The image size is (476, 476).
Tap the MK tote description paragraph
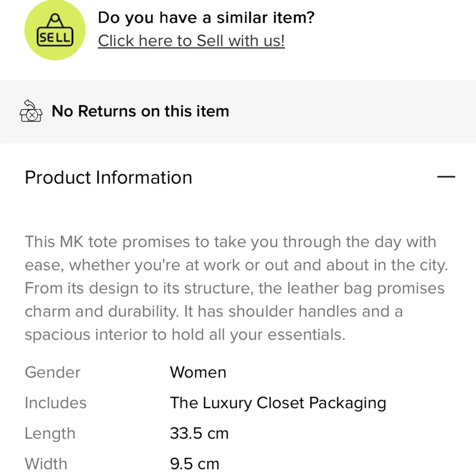point(235,288)
